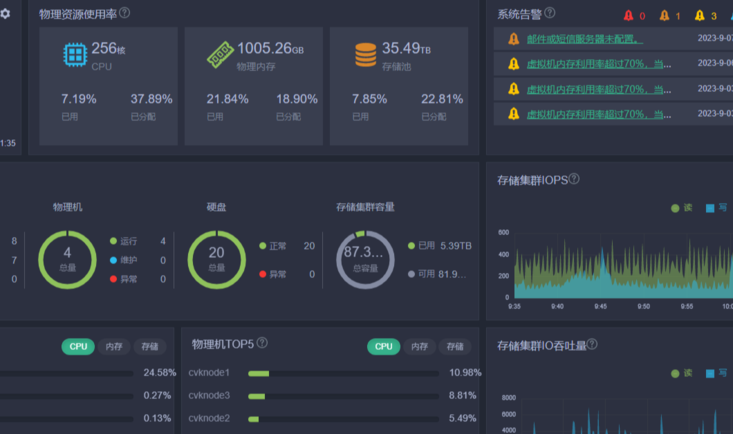The height and width of the screenshot is (434, 733).
Task: Open the 邮件或短信服务器未配置 alarm link
Action: (585, 39)
